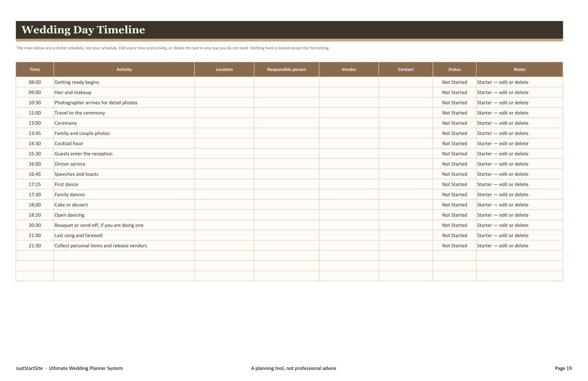Select Speeches and toasts cell
The width and height of the screenshot is (588, 381).
(124, 174)
